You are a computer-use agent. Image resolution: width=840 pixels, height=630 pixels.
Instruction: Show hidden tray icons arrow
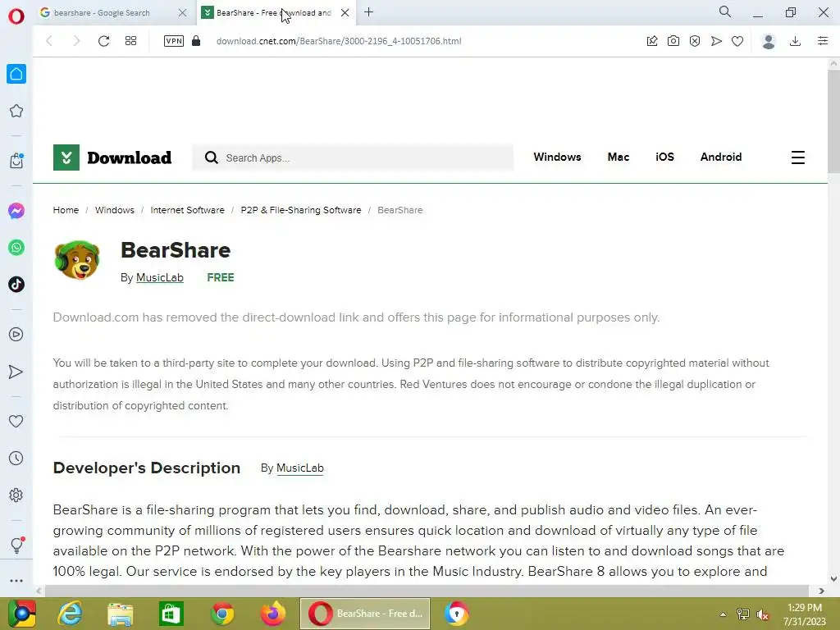click(723, 614)
